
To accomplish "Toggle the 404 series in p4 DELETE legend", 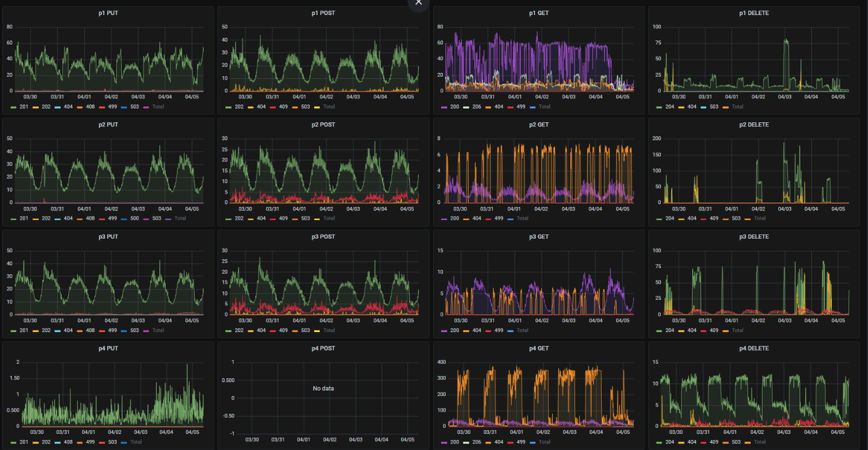I will tap(692, 442).
